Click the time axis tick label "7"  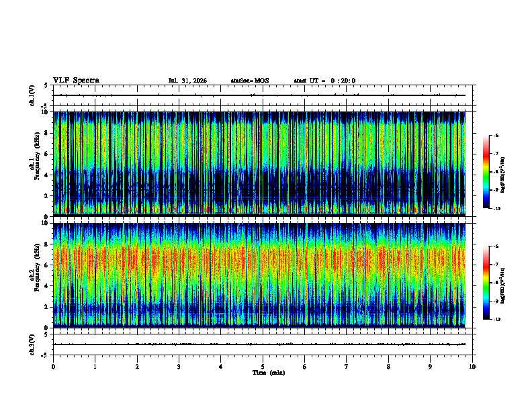click(x=347, y=367)
